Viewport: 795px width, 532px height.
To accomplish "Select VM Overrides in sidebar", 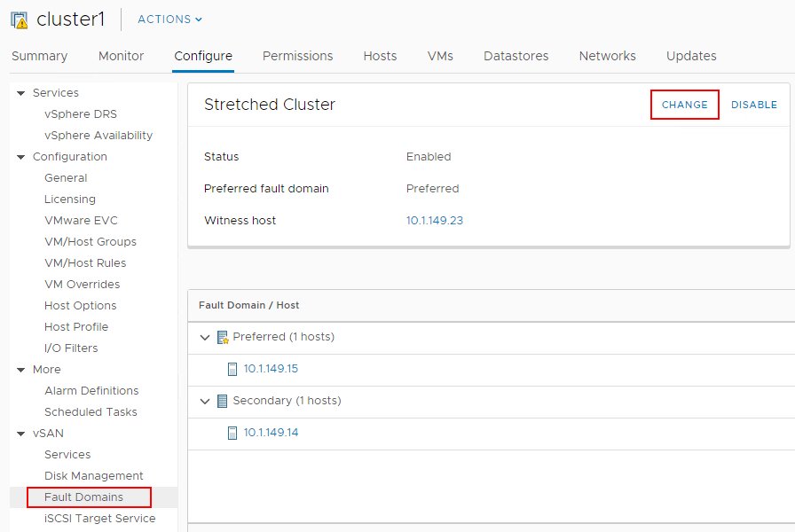I will 83,285.
